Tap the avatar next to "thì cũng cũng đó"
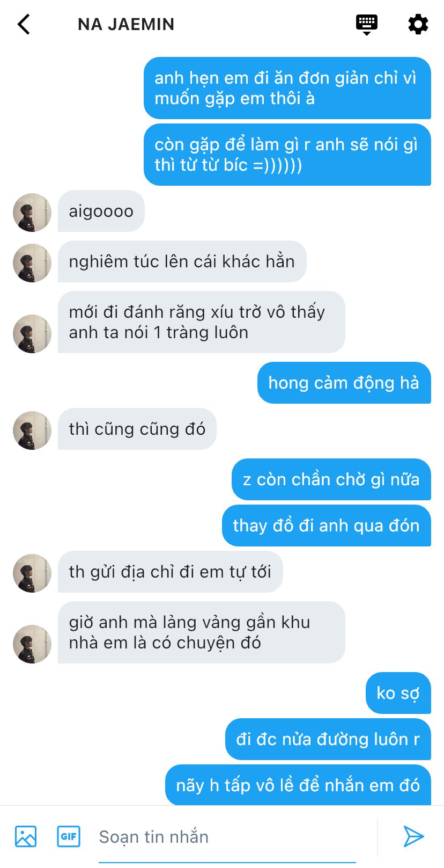Screen dimensions: 444x868 point(32,430)
